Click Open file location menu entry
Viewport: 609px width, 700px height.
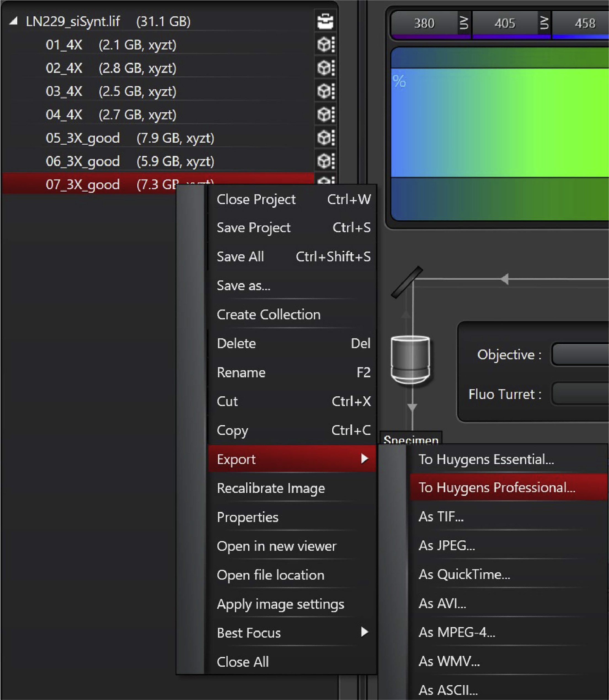[x=271, y=575]
